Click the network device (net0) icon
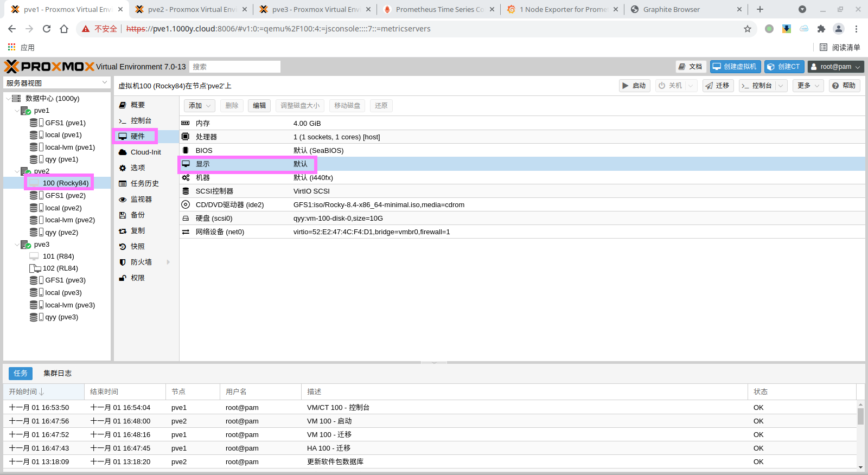This screenshot has width=868, height=475. (x=186, y=232)
